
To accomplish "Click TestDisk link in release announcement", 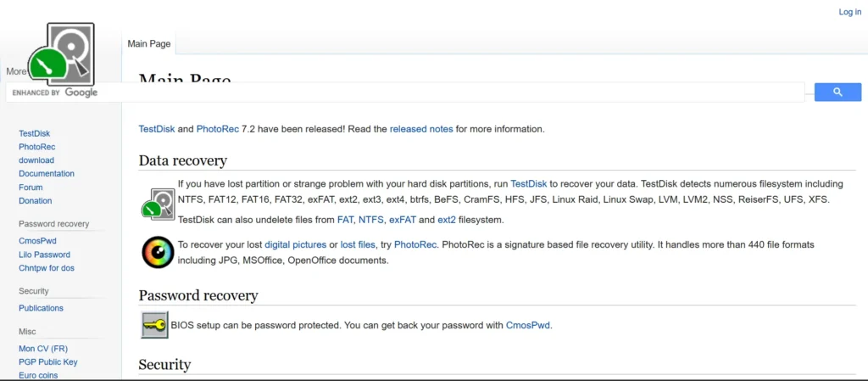I will [157, 129].
